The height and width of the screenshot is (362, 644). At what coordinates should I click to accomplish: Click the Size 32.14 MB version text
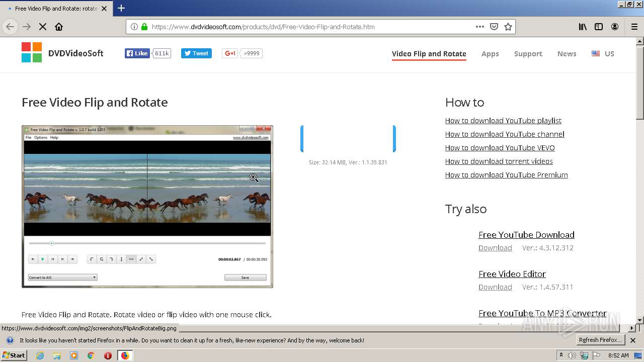pos(348,162)
